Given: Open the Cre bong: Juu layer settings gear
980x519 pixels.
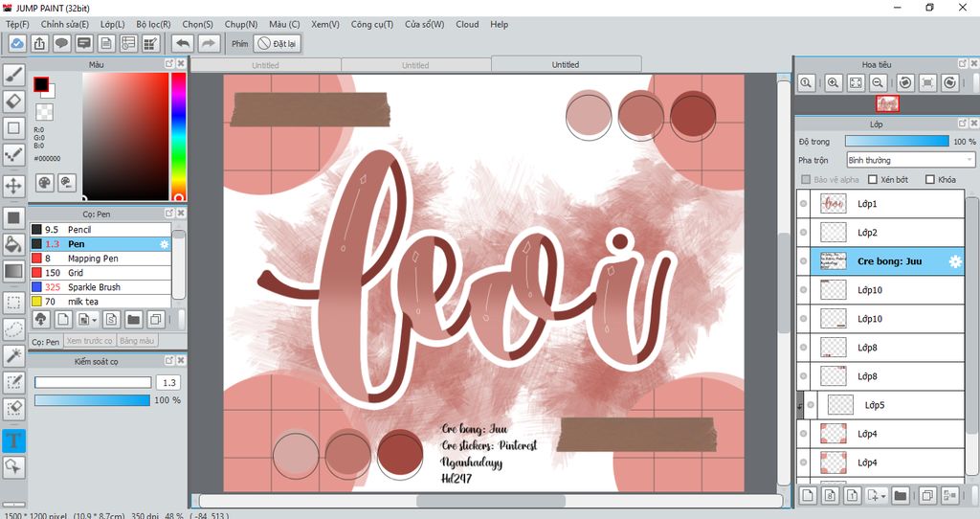Looking at the screenshot, I should pyautogui.click(x=955, y=261).
